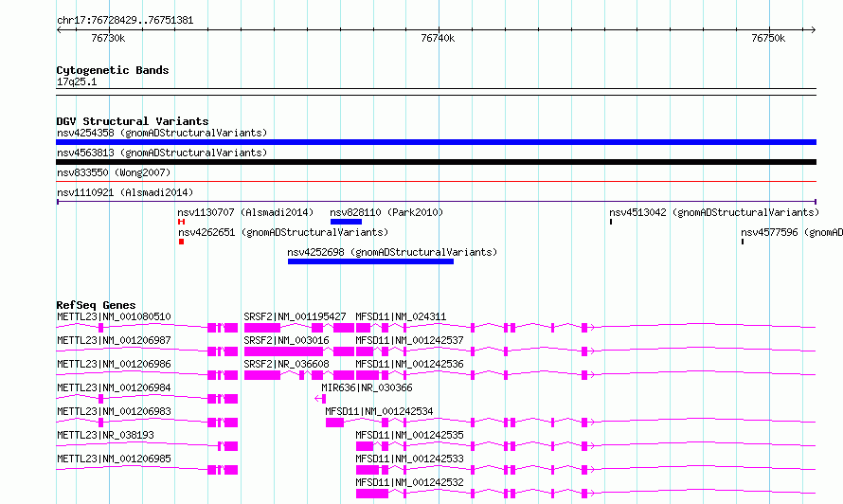843x504 pixels.
Task: Open the nsv828110 (Park2010) label
Action: coord(386,212)
